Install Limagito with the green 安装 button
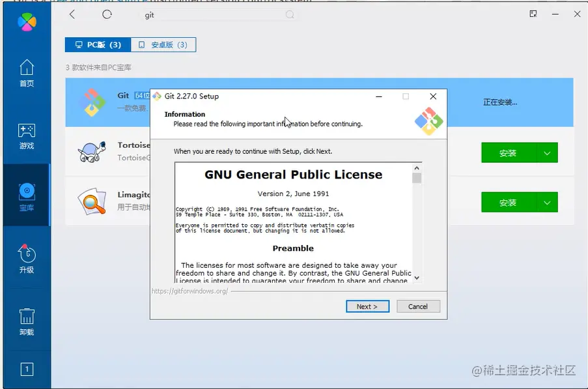Image resolution: width=588 pixels, height=389 pixels. click(509, 203)
